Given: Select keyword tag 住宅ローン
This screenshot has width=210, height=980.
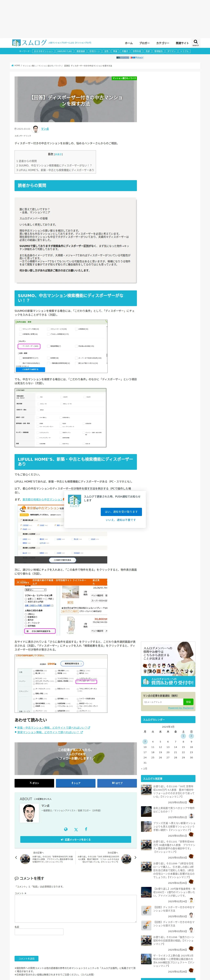Looking at the screenshot, I should click(94, 51).
